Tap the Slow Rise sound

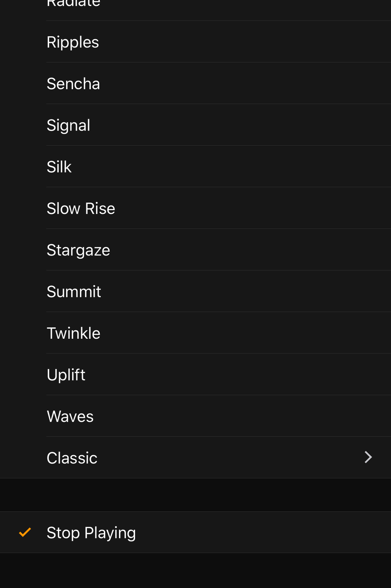tap(195, 208)
